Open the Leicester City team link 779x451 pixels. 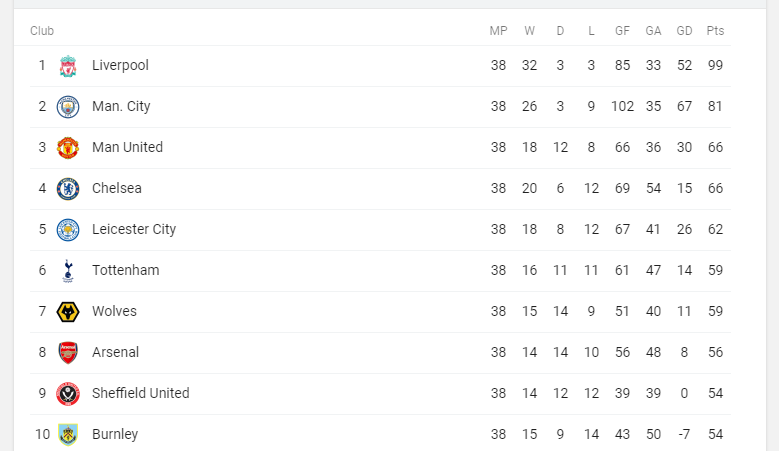134,229
